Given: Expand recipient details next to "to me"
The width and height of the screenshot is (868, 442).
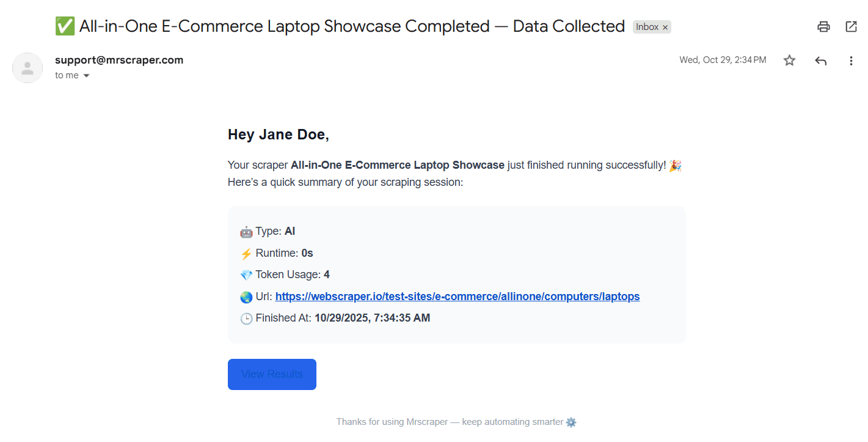Looking at the screenshot, I should coord(86,76).
